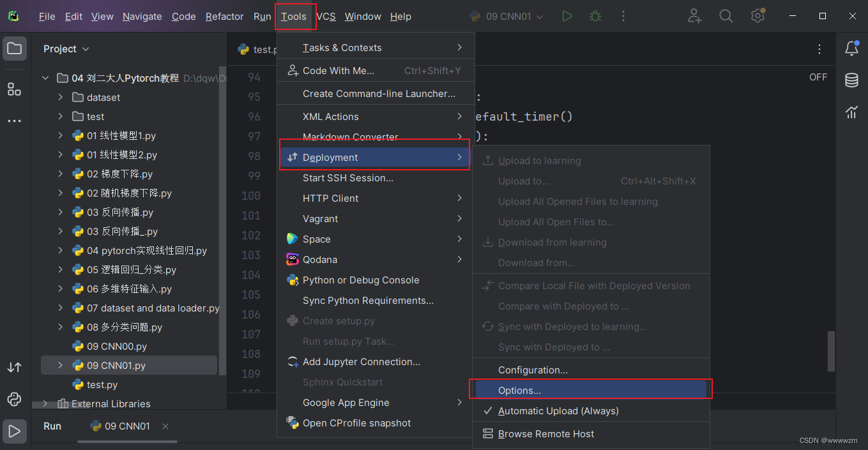
Task: Open Code With Me add-user icon
Action: 694,17
